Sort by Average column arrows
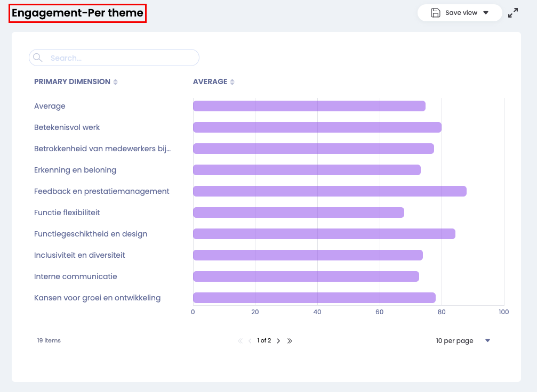The width and height of the screenshot is (537, 392). click(x=233, y=82)
